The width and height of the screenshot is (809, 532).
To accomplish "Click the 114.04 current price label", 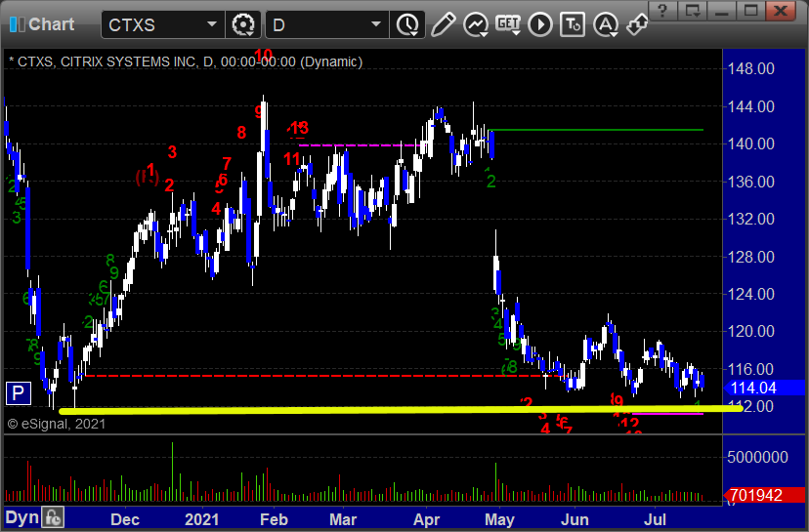I will (x=766, y=388).
